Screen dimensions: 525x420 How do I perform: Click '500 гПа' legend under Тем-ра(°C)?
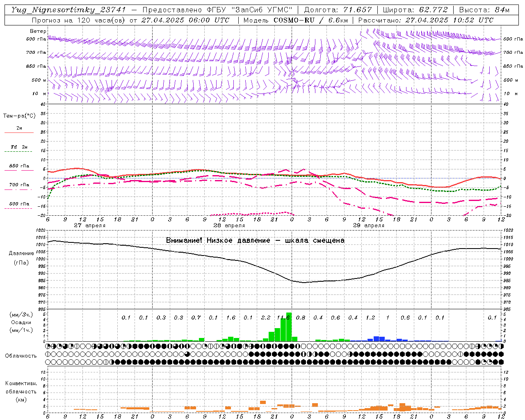tap(19, 205)
